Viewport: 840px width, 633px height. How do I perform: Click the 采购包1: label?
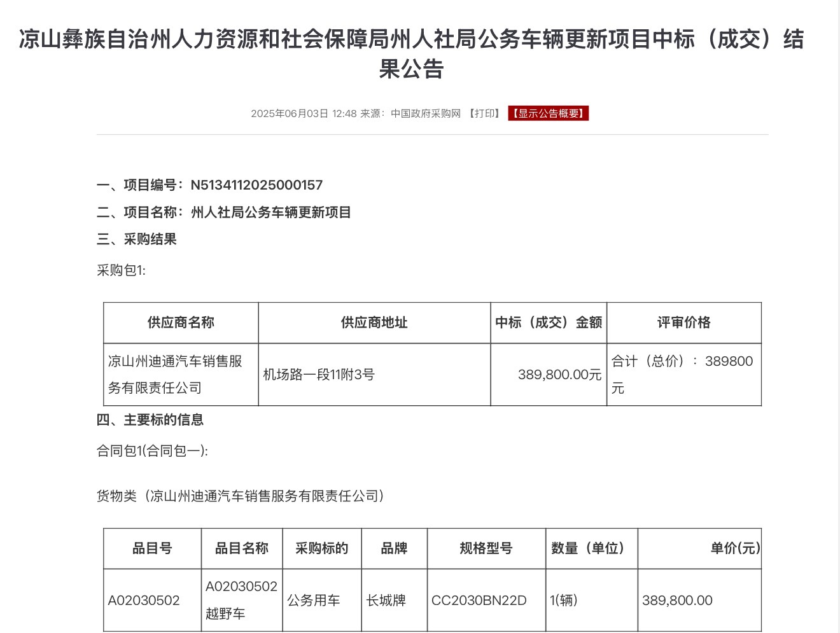point(121,270)
